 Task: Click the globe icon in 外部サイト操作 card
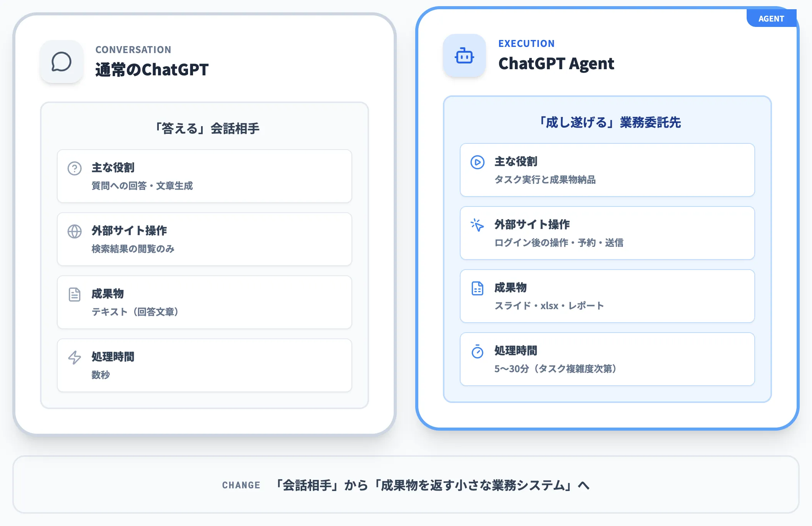pos(75,231)
